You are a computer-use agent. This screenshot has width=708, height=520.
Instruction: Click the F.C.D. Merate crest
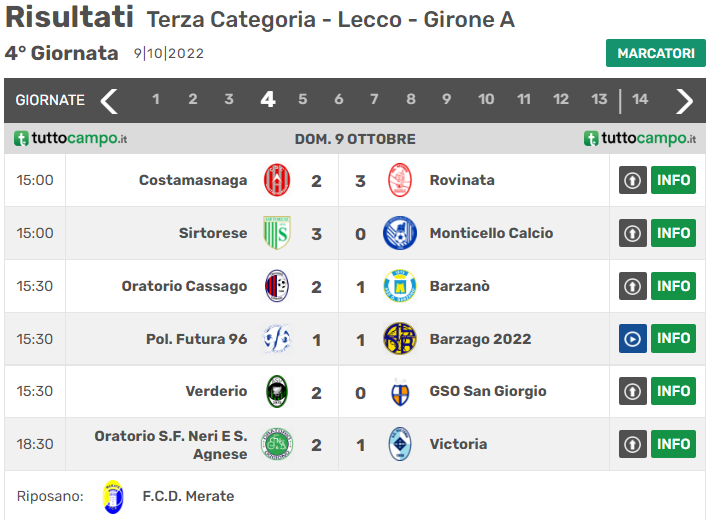[114, 496]
